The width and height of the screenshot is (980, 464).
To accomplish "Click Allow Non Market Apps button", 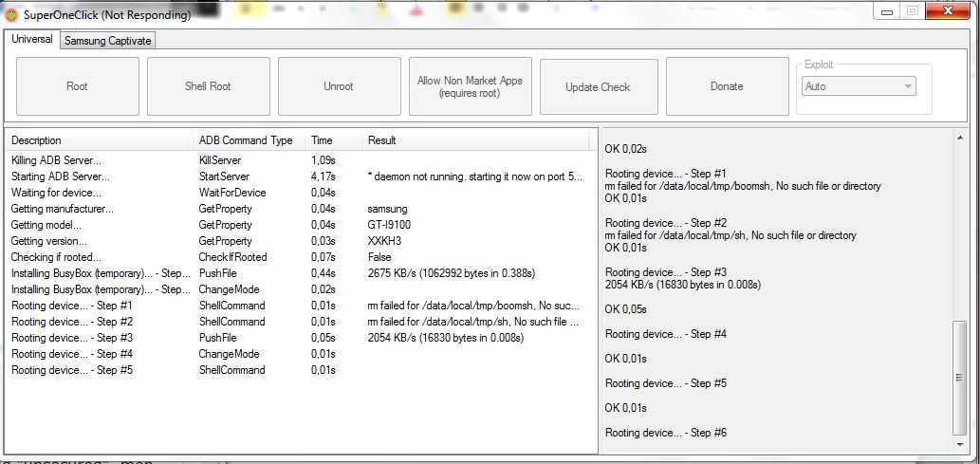I will 470,86.
